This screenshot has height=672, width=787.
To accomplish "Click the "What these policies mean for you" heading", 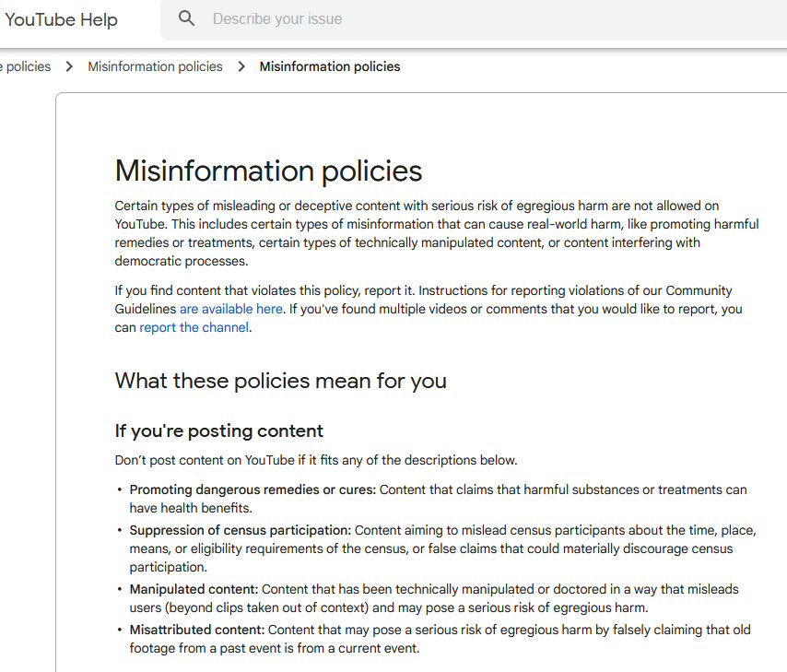I will [280, 381].
